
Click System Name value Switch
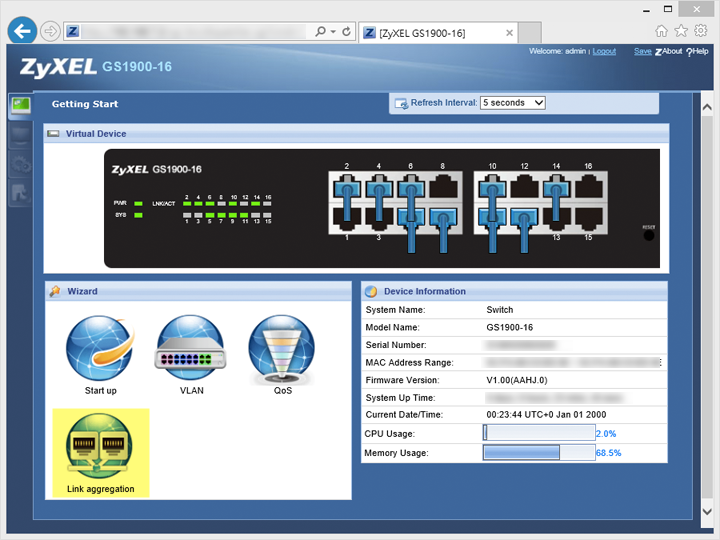(500, 310)
